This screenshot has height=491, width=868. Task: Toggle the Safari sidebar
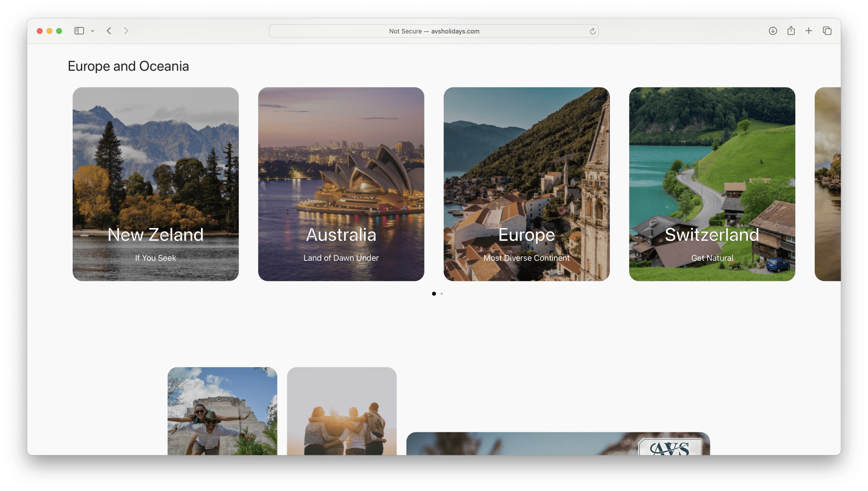coord(79,31)
